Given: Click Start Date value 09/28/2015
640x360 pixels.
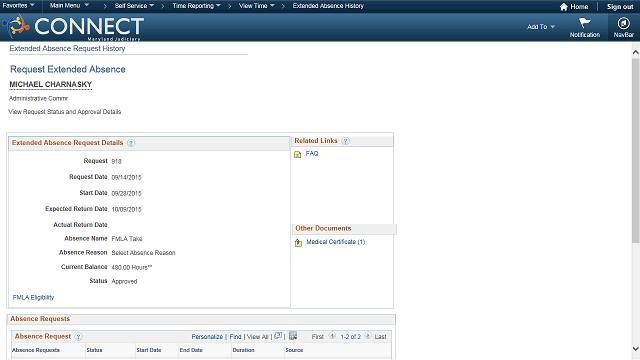Looking at the screenshot, I should click(126, 193).
